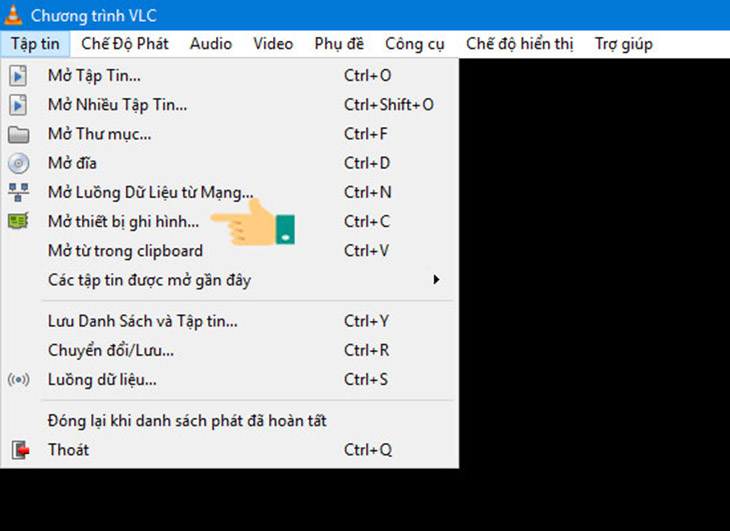This screenshot has width=730, height=531.
Task: Toggle Đóng lại khi danh sách phát đã hoàn tất
Action: (x=230, y=421)
